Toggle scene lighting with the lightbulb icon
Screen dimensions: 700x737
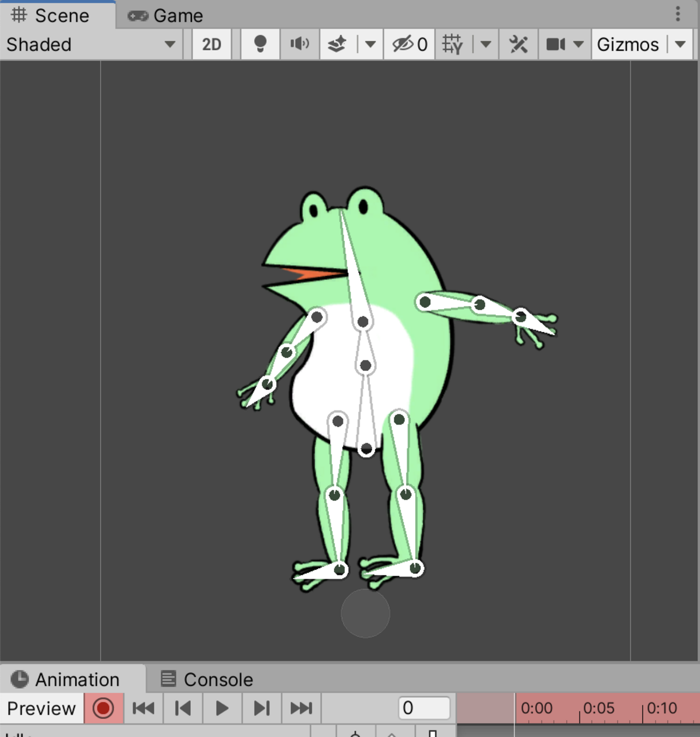pos(260,44)
